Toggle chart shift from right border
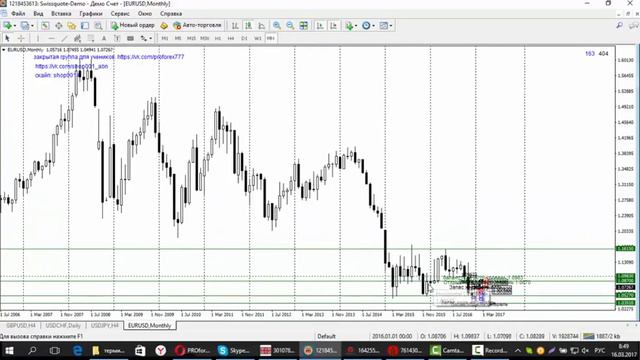 tap(333, 26)
